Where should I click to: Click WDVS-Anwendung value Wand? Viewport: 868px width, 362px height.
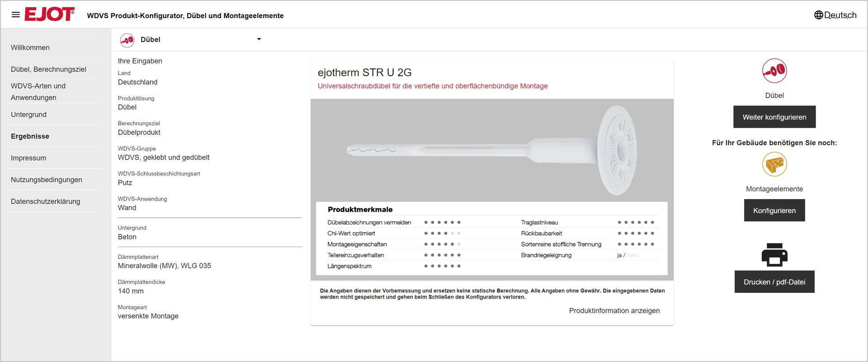[127, 208]
